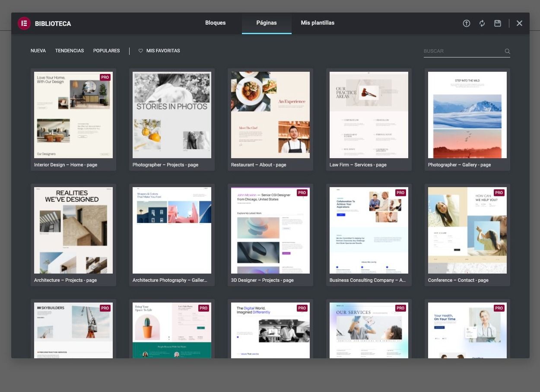Screen dimensions: 540x392
Task: Filter templates by Populares
Action: [x=106, y=51]
